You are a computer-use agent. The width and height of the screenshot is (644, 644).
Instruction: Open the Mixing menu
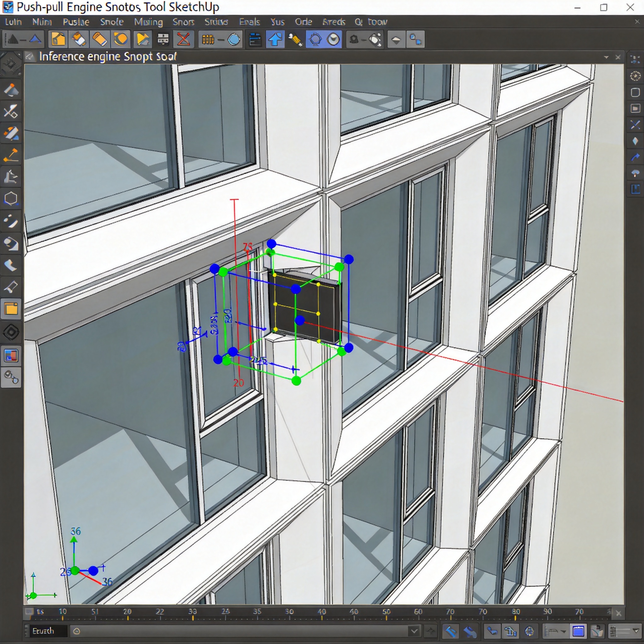click(x=149, y=22)
